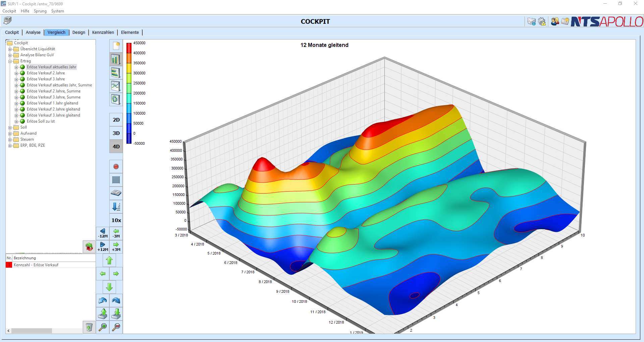
Task: Select Erlöse Verkauf 2 Jahre item
Action: point(46,73)
